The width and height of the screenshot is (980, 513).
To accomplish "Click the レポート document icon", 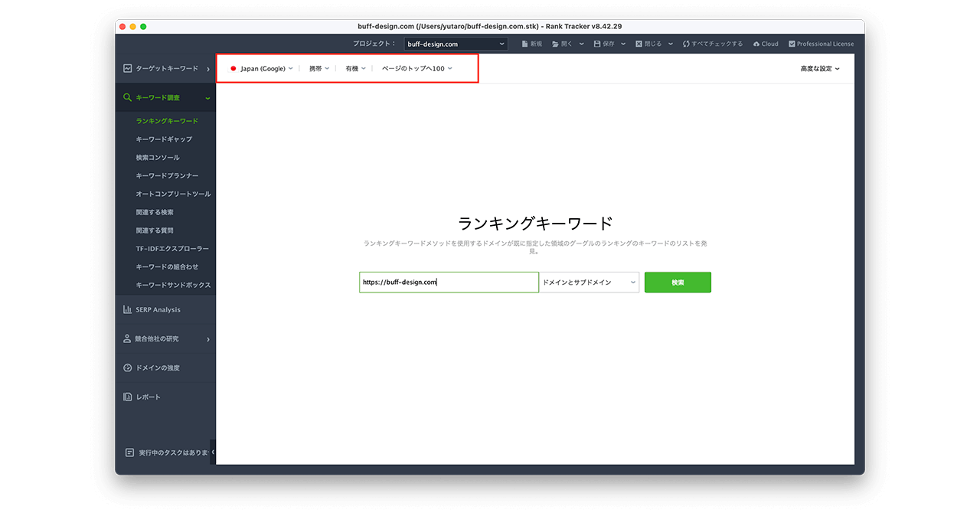I will pyautogui.click(x=128, y=397).
